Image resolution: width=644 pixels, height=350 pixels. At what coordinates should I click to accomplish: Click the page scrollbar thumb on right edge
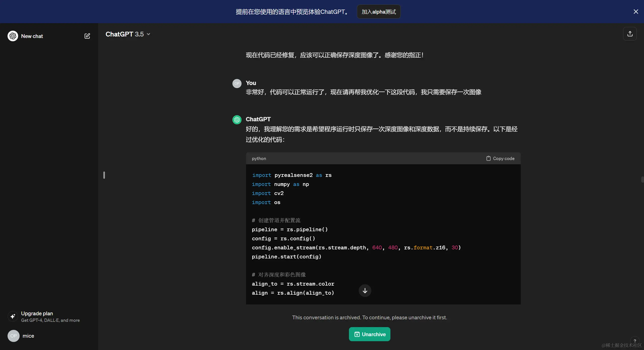[x=642, y=180]
